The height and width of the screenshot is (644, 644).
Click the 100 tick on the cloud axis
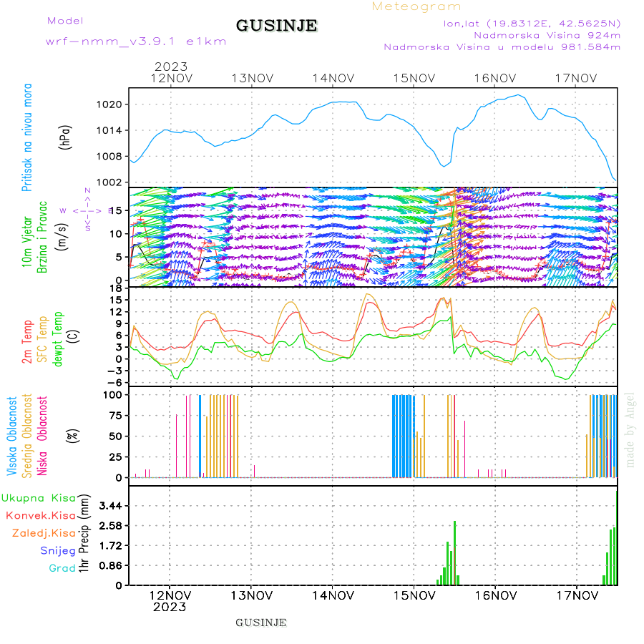pyautogui.click(x=113, y=395)
